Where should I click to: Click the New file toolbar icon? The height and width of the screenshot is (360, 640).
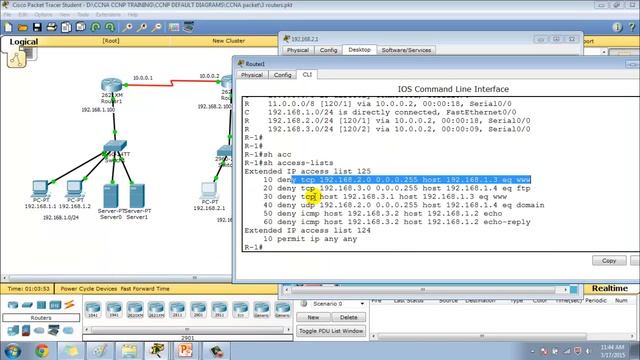click(8, 27)
